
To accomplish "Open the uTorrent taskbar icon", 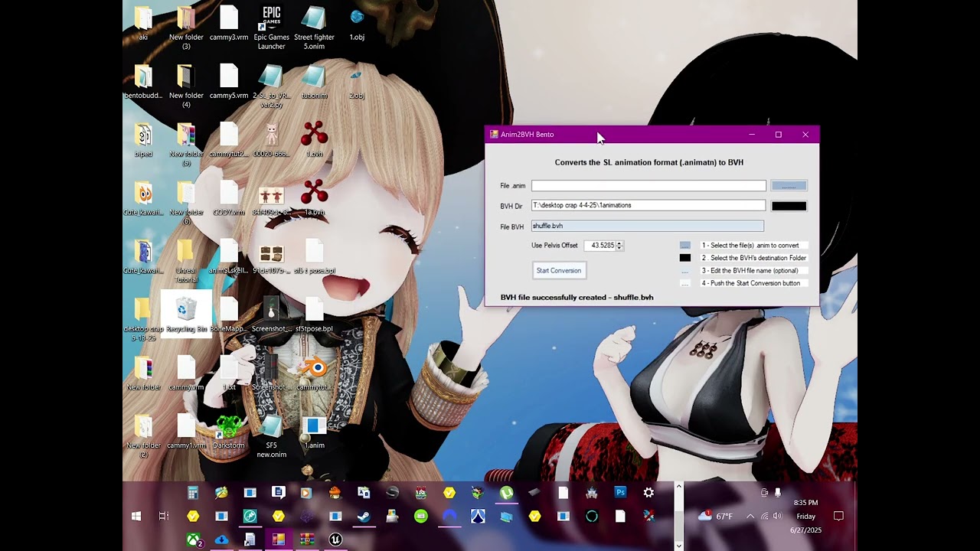I will pos(506,493).
